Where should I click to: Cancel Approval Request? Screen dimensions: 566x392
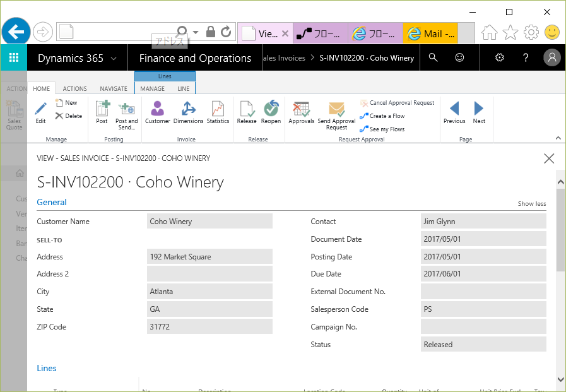coord(397,103)
